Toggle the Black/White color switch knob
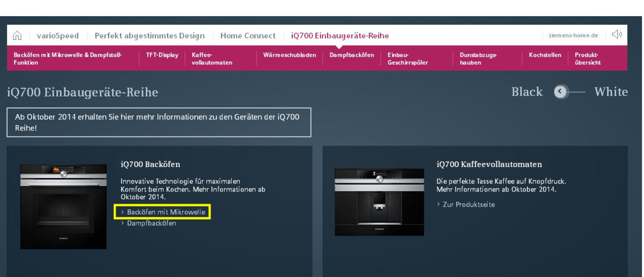This screenshot has height=277, width=644. click(x=561, y=92)
